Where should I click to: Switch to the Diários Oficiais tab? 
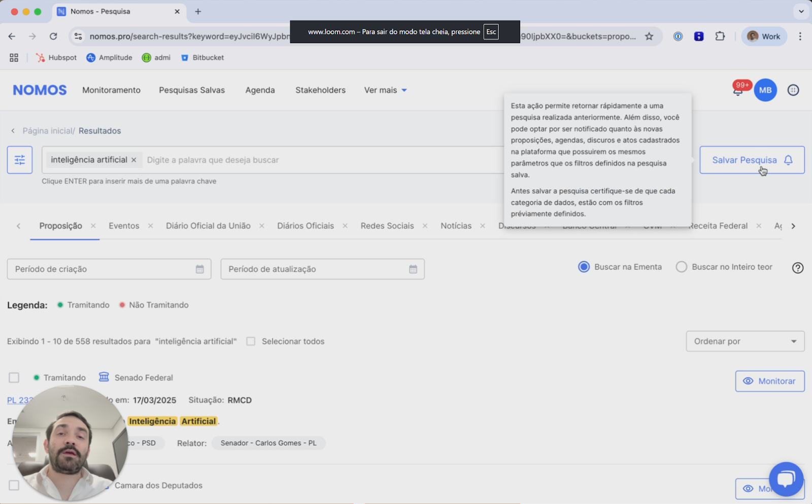click(x=306, y=226)
